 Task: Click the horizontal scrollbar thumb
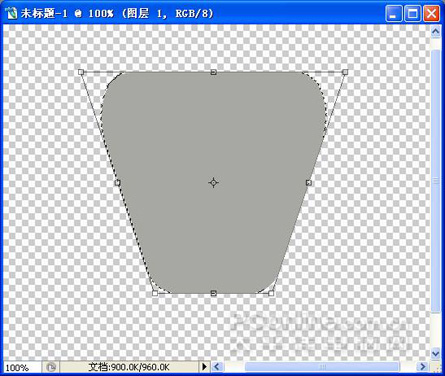coord(322,367)
